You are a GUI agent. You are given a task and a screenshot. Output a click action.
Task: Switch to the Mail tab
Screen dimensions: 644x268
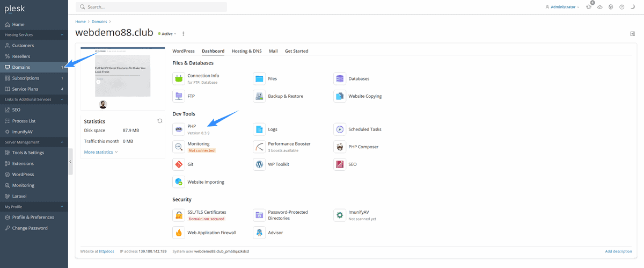point(273,51)
